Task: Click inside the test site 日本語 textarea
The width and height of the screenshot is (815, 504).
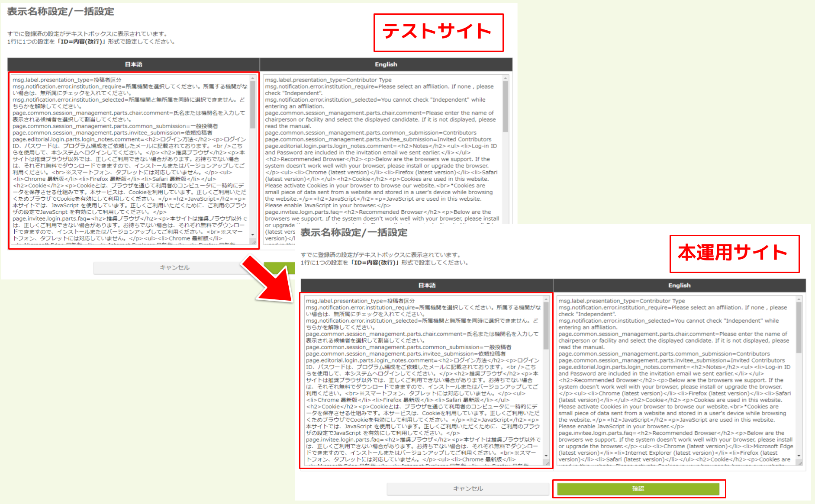Action: pos(130,156)
